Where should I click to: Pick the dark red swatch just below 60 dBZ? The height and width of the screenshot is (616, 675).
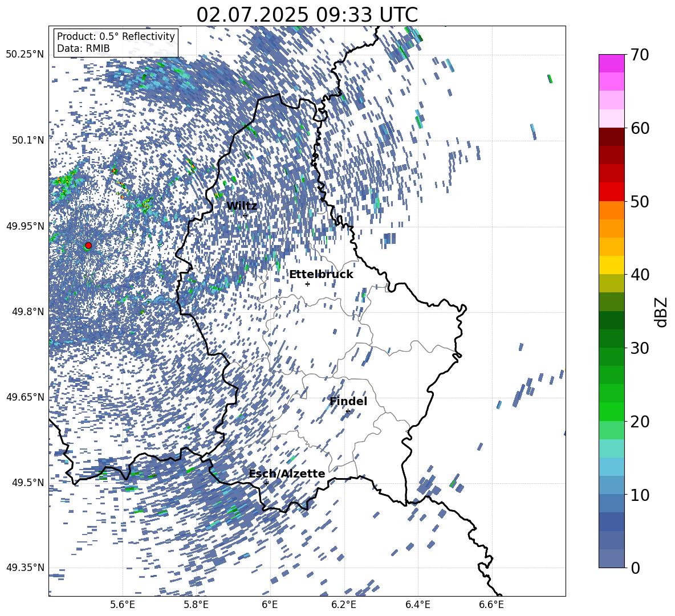click(x=612, y=137)
